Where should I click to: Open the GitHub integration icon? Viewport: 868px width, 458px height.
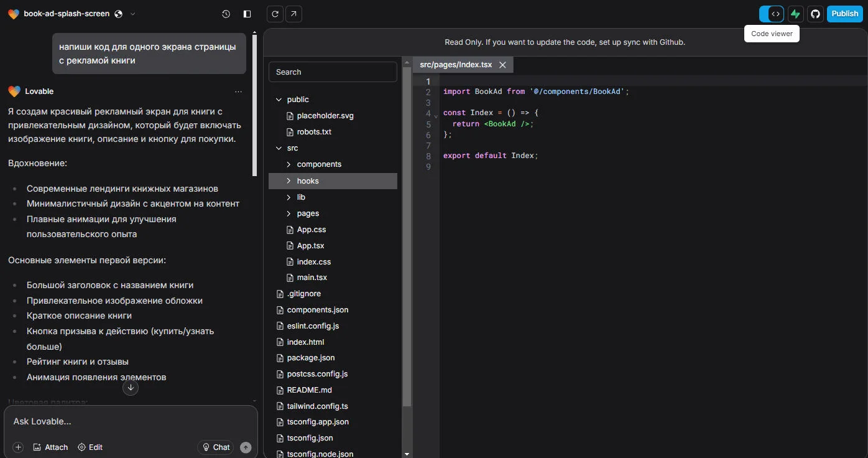[x=815, y=14]
